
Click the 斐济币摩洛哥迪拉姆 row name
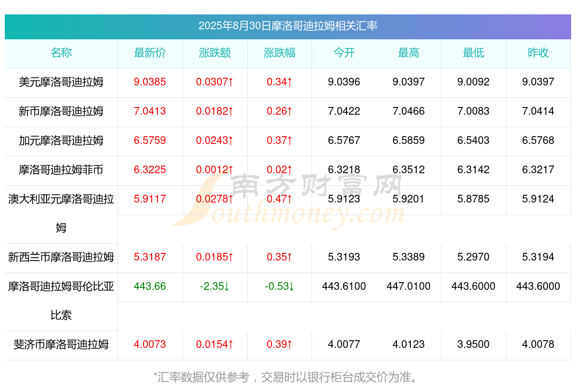(61, 344)
